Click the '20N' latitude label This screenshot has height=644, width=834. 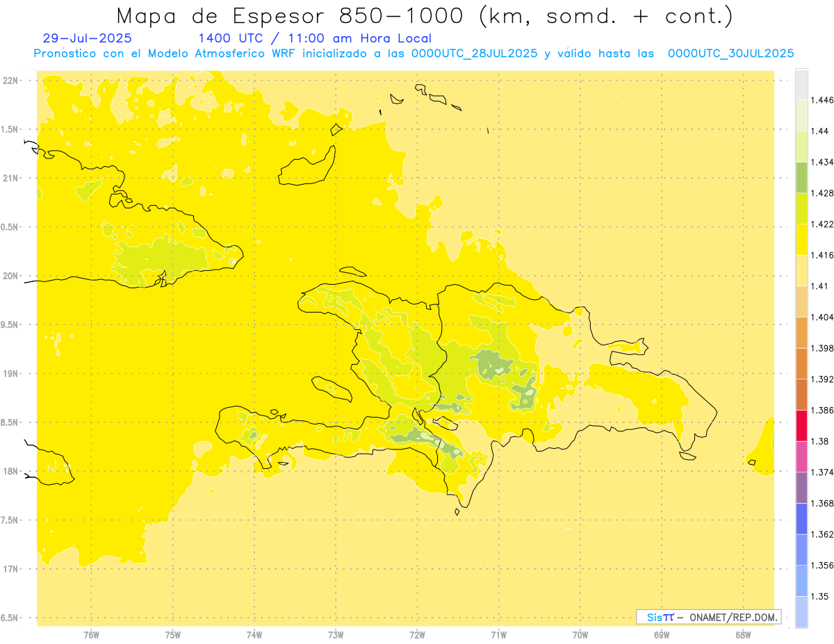click(x=10, y=276)
